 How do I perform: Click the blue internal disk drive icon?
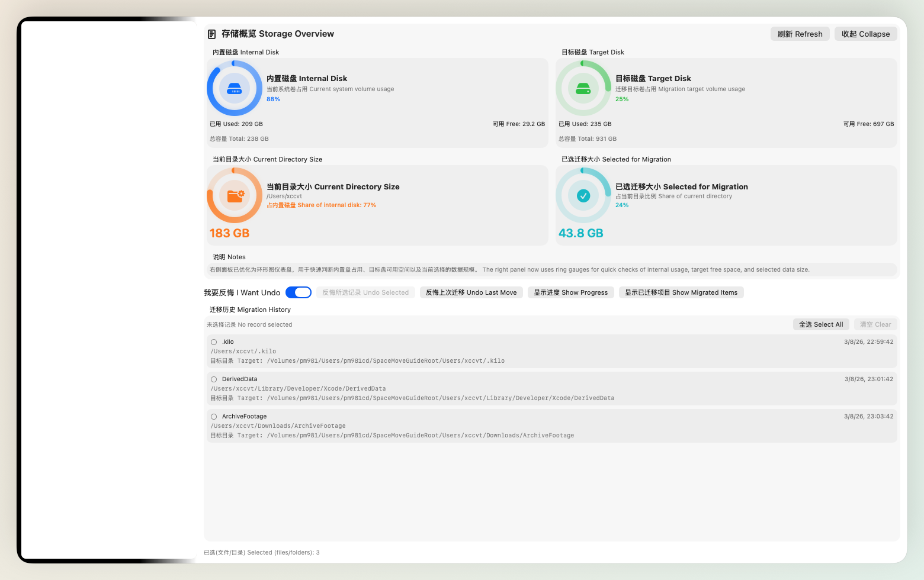[235, 89]
